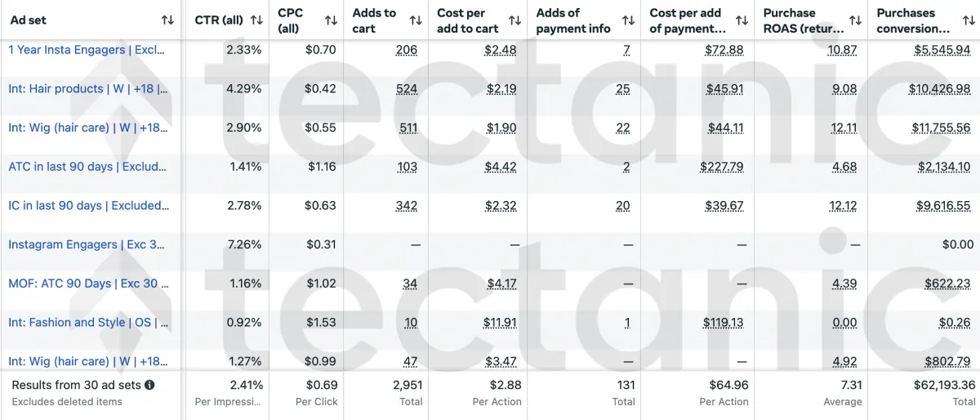Viewport: 980px width, 420px height.
Task: Click info icon beside 30 ad sets
Action: point(150,385)
